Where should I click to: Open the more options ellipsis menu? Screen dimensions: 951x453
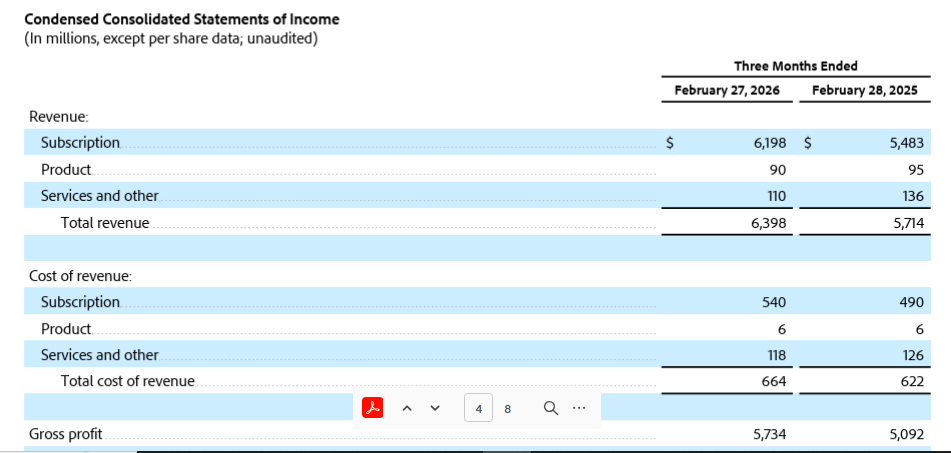click(x=579, y=408)
